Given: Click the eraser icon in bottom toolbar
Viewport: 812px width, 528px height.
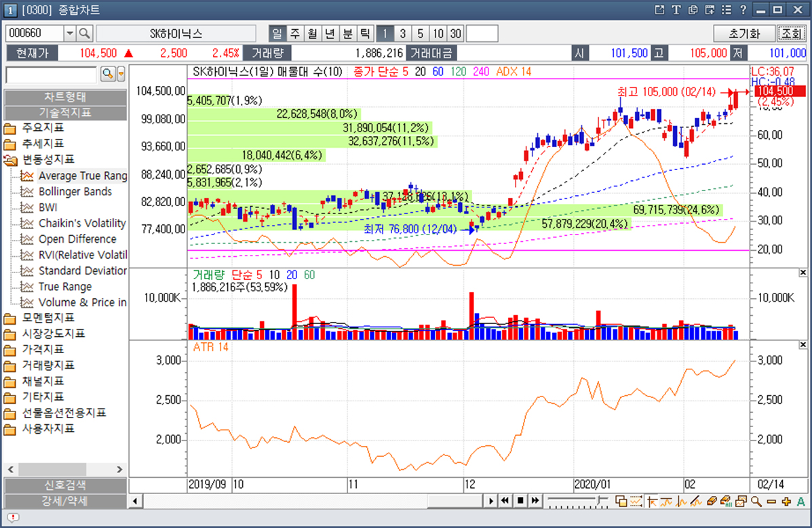Looking at the screenshot, I should click(x=711, y=501).
